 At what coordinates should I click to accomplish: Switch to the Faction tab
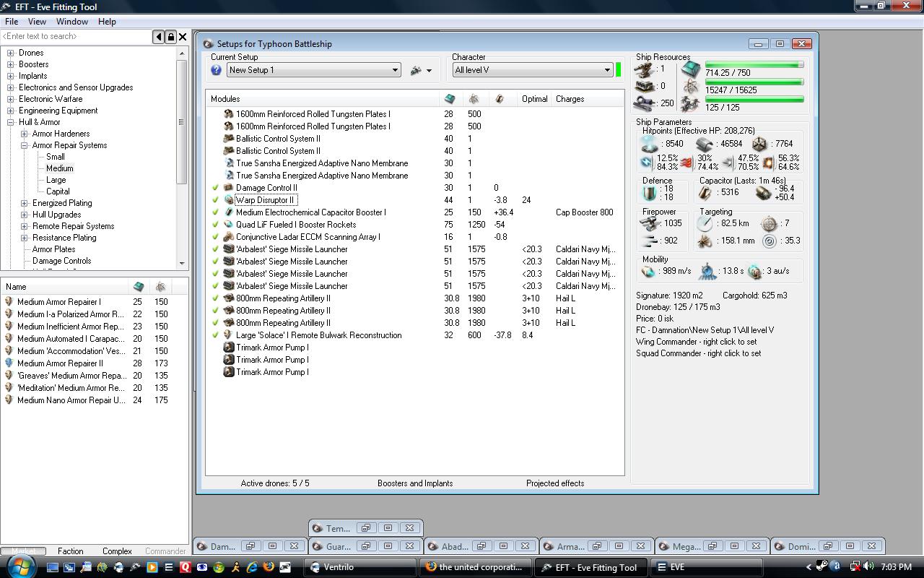70,551
